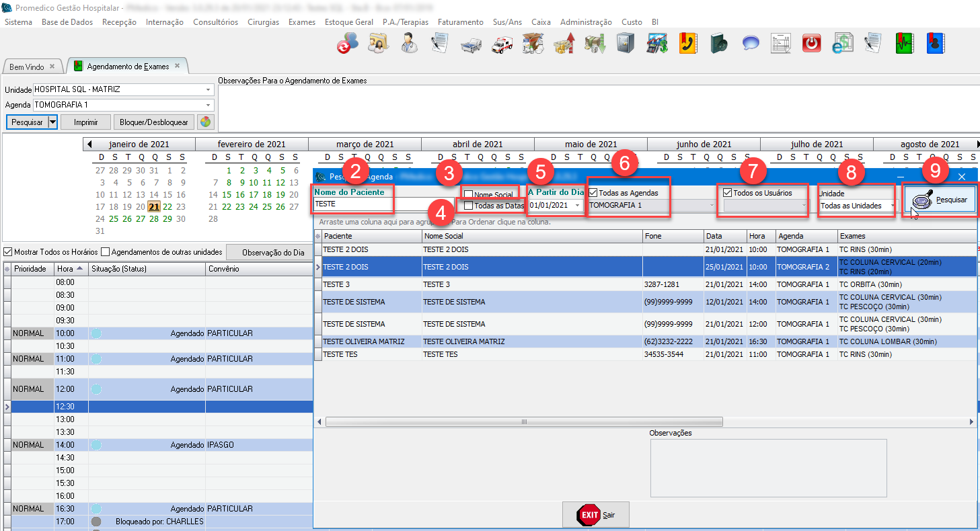Open the doctor icon in toolbar
Screen dimensions: 980x531
point(408,44)
